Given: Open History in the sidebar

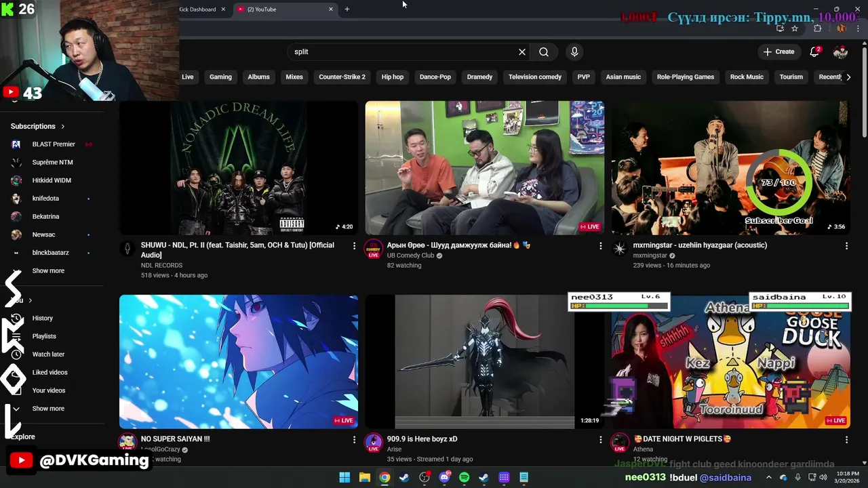Looking at the screenshot, I should tap(42, 318).
